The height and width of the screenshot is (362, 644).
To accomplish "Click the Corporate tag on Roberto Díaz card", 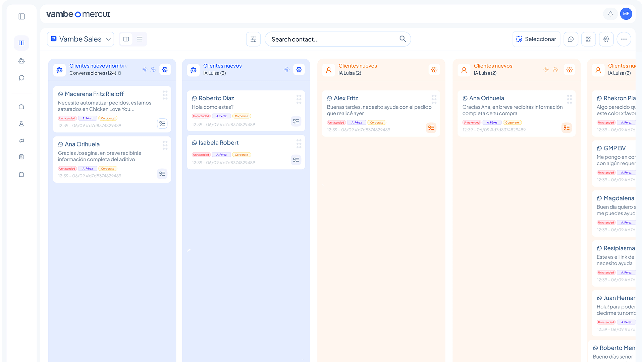I will pyautogui.click(x=241, y=116).
